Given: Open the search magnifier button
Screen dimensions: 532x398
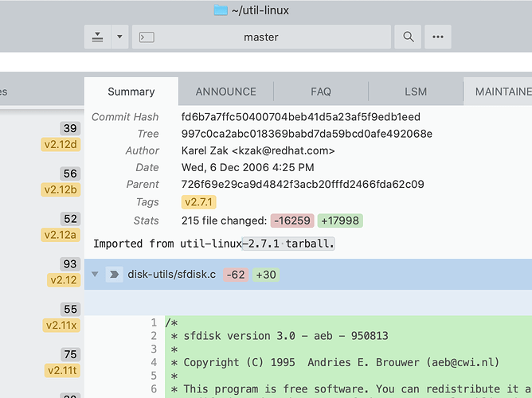Looking at the screenshot, I should 409,37.
